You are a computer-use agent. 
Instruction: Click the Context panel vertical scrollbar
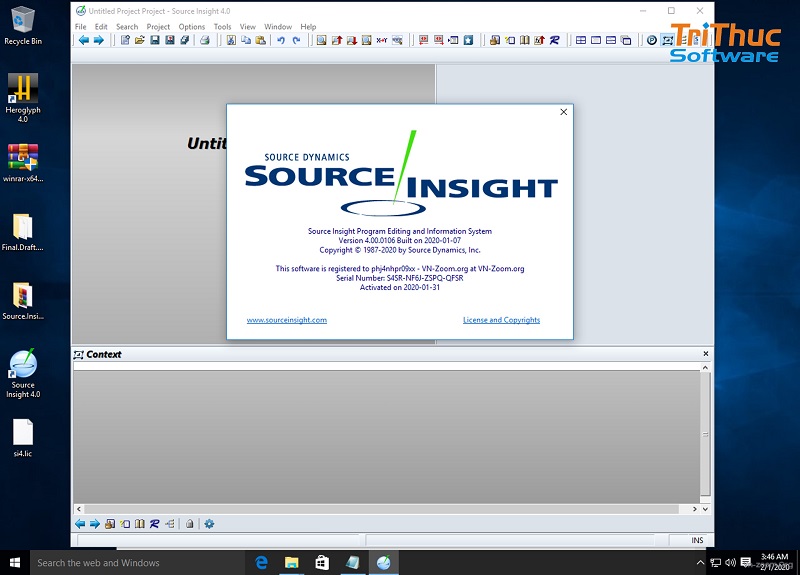[x=707, y=435]
